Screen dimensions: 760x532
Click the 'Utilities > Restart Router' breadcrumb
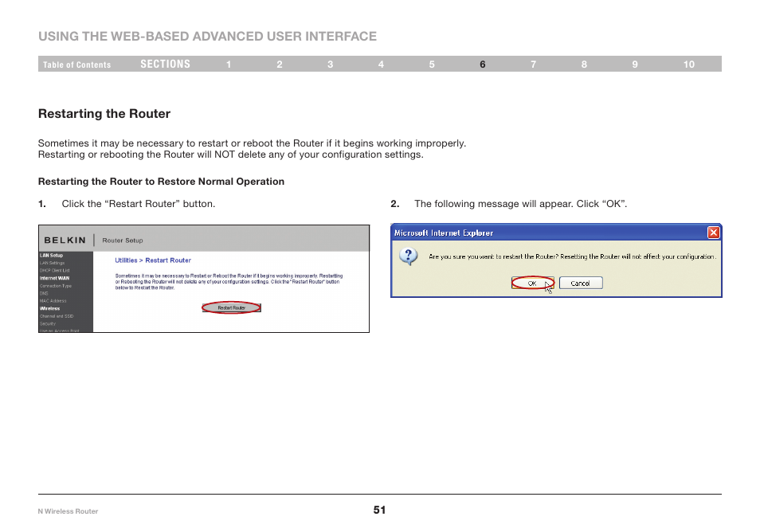[153, 260]
